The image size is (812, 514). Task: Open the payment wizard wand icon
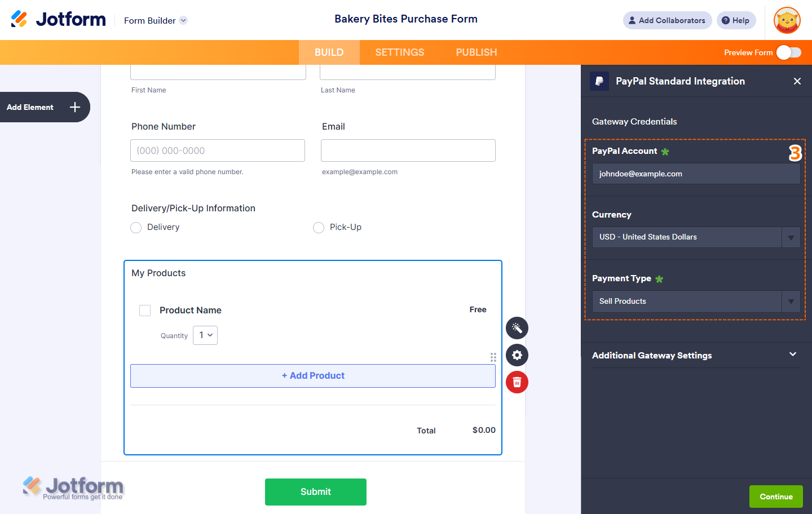517,327
